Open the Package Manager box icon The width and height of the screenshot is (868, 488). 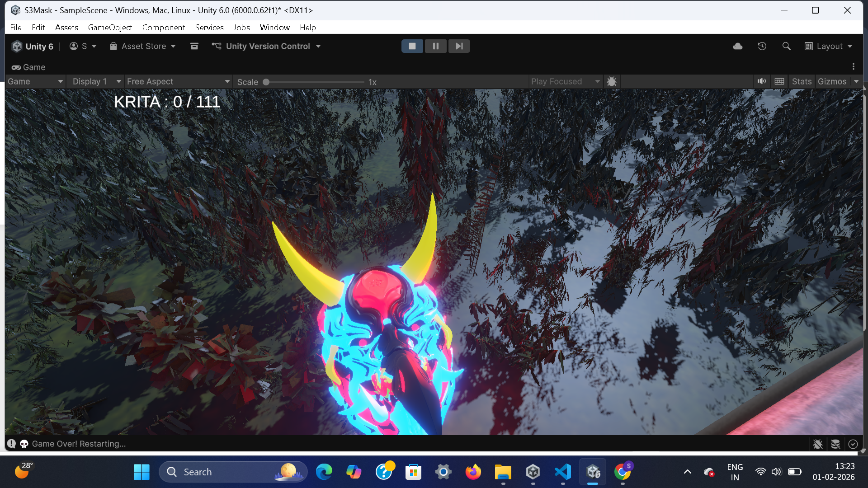(x=194, y=46)
